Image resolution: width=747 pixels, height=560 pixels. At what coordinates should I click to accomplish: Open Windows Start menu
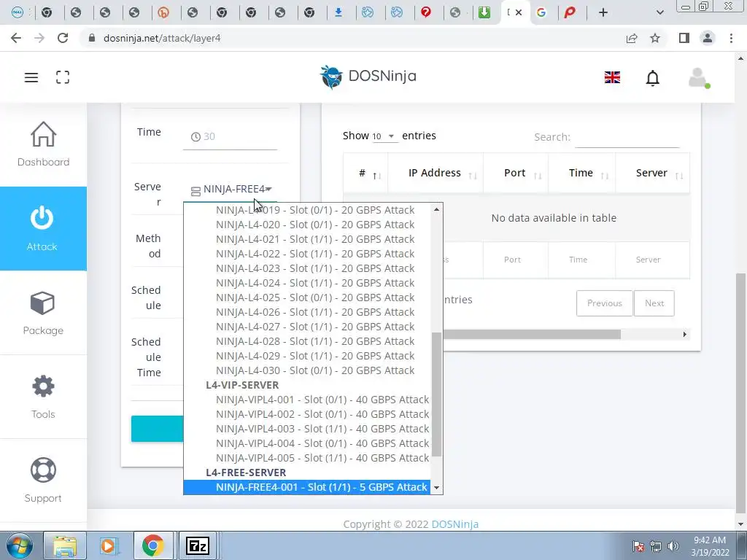[19, 545]
